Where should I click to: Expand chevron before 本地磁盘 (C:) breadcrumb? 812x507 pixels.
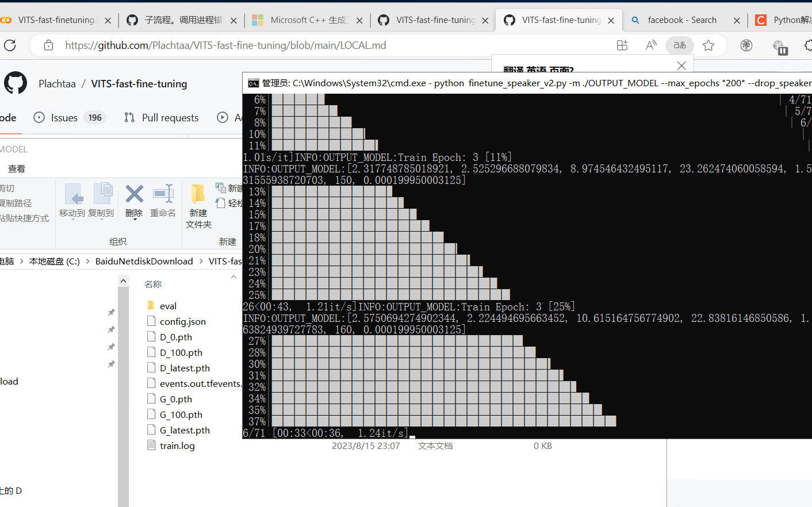click(x=22, y=261)
